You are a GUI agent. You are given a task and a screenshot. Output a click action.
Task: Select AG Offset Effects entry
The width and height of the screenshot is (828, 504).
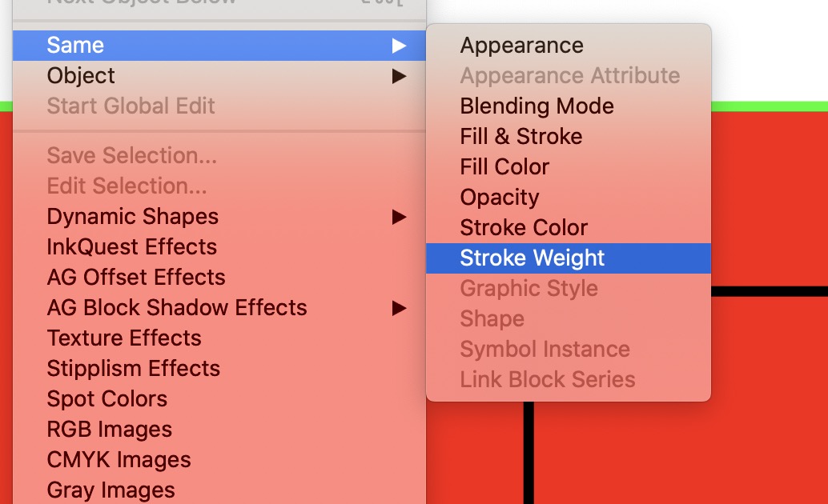(136, 278)
